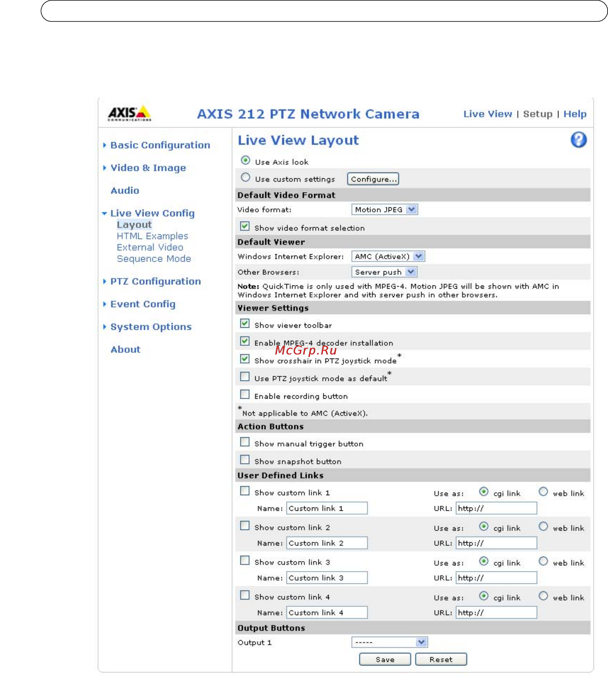The image size is (608, 700).
Task: Click the AXIS Communications logo
Action: [130, 113]
